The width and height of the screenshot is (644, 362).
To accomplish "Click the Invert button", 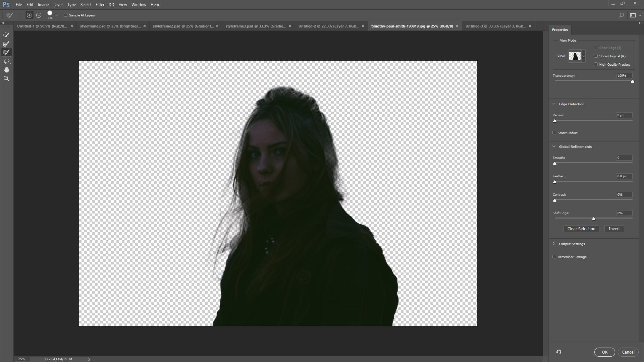I will 614,229.
